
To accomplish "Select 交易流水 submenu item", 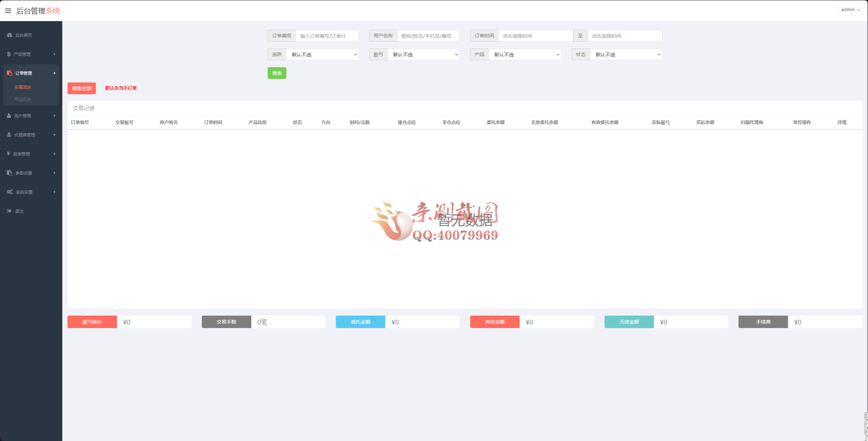I will pos(23,87).
